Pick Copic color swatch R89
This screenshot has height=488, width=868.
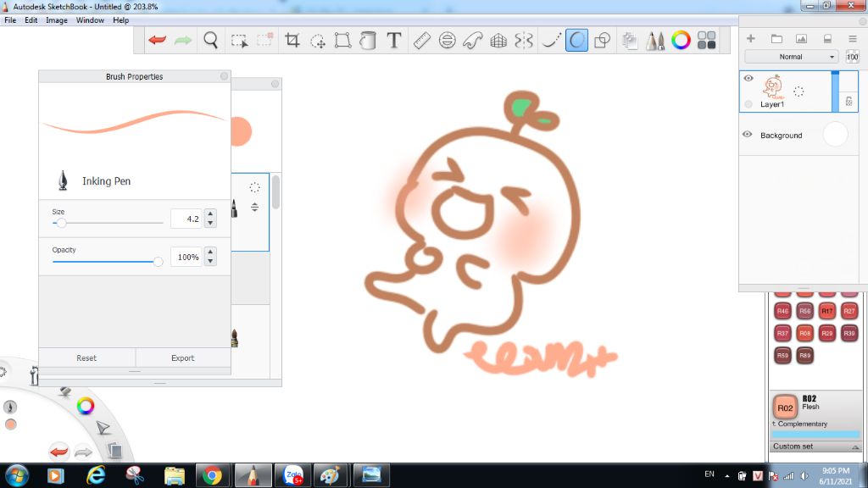(x=805, y=355)
